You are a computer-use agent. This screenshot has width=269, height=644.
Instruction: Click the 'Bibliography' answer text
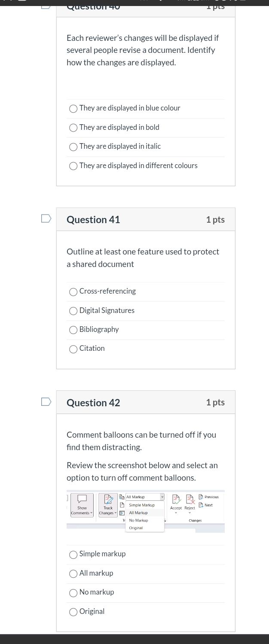pos(99,329)
